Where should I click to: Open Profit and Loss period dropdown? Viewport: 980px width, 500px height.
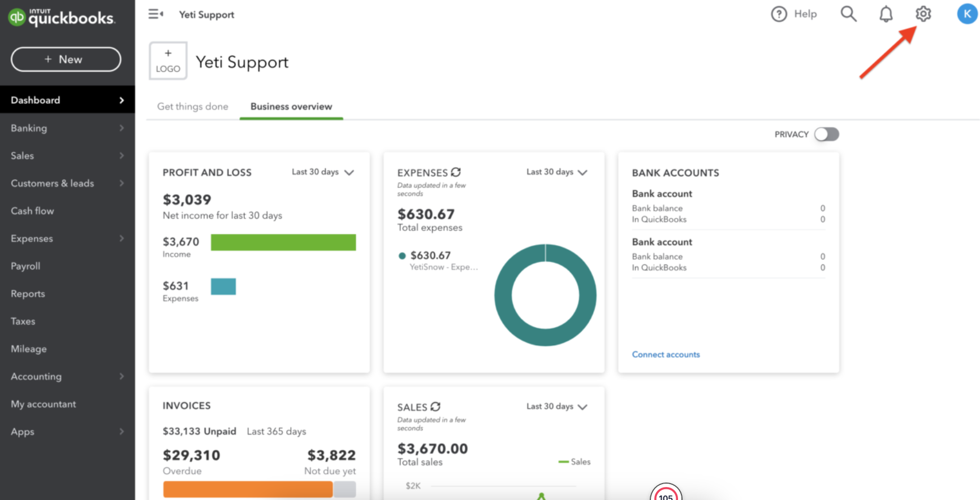click(323, 172)
